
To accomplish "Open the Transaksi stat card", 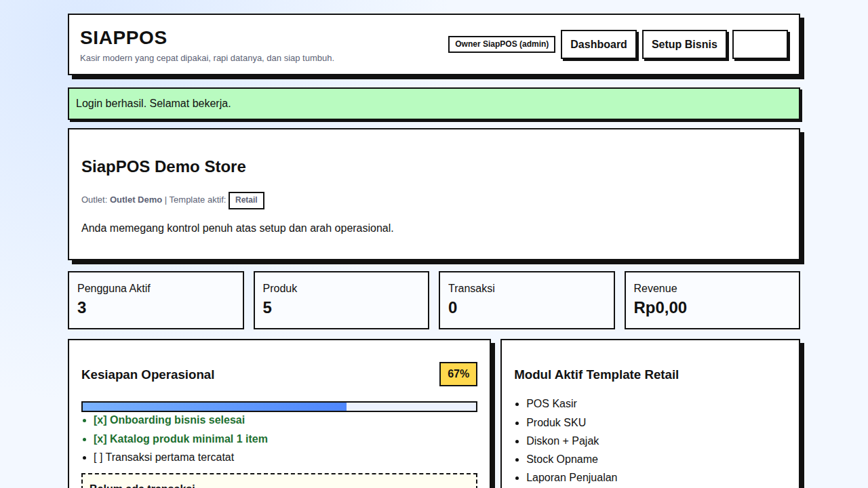I will point(526,300).
